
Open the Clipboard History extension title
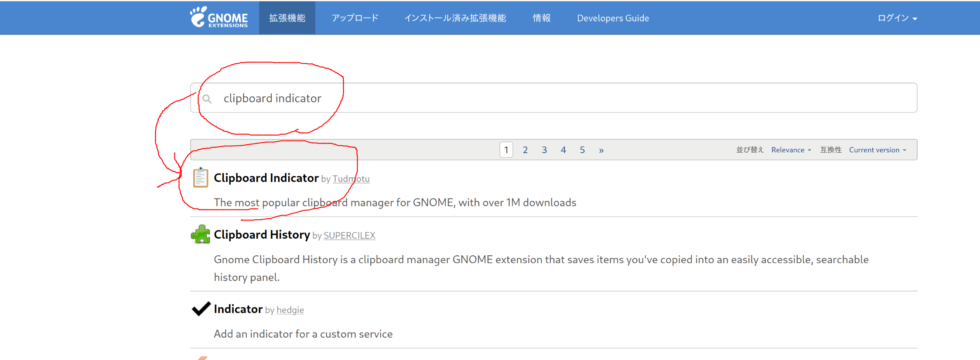(x=262, y=234)
